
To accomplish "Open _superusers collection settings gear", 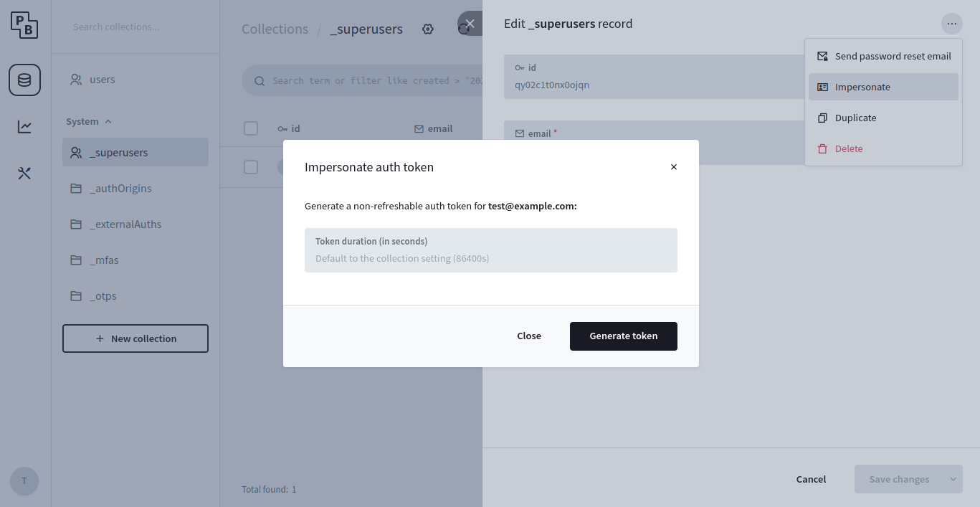I will coord(428,29).
